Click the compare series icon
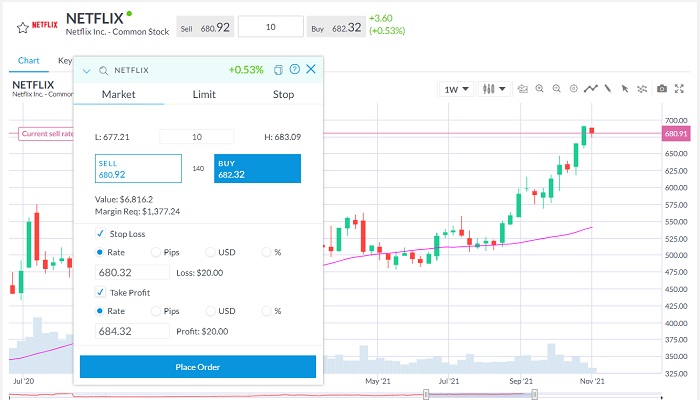Viewport: 700px width, 400px height. [642, 89]
